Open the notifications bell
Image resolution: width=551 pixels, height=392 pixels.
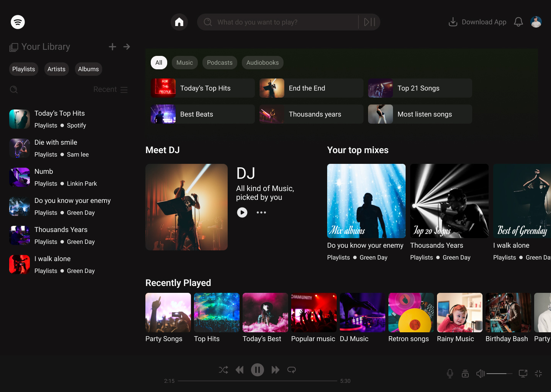pyautogui.click(x=518, y=22)
